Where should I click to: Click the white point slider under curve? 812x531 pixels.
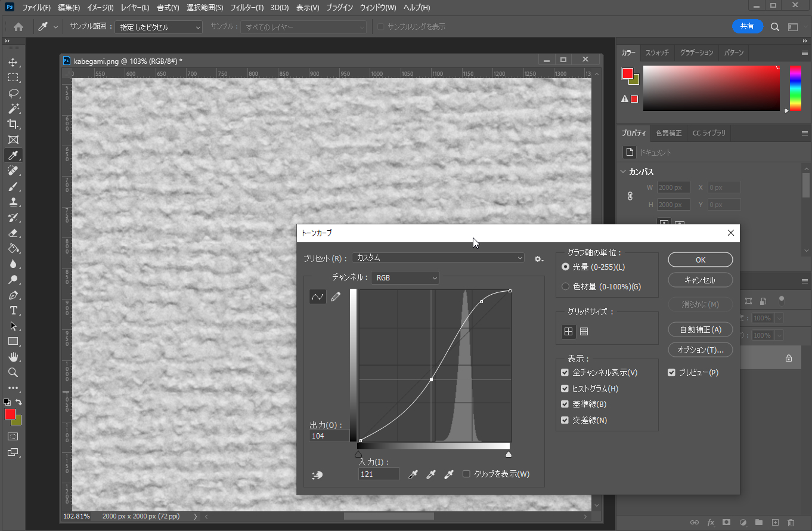(509, 455)
